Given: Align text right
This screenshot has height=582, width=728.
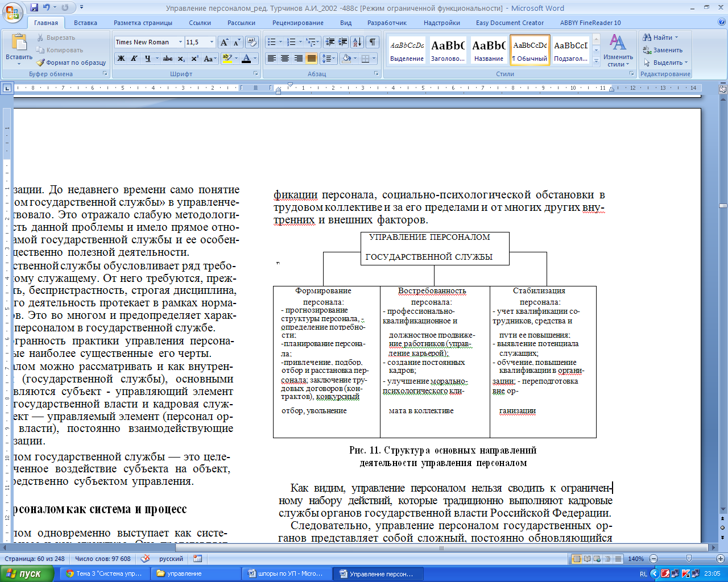Looking at the screenshot, I should [298, 59].
